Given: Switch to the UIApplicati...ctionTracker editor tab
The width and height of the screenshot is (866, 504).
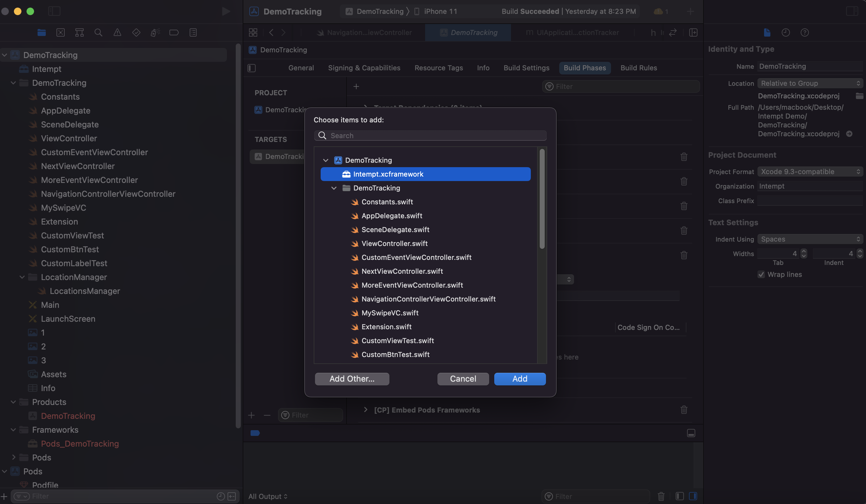Looking at the screenshot, I should [x=572, y=32].
